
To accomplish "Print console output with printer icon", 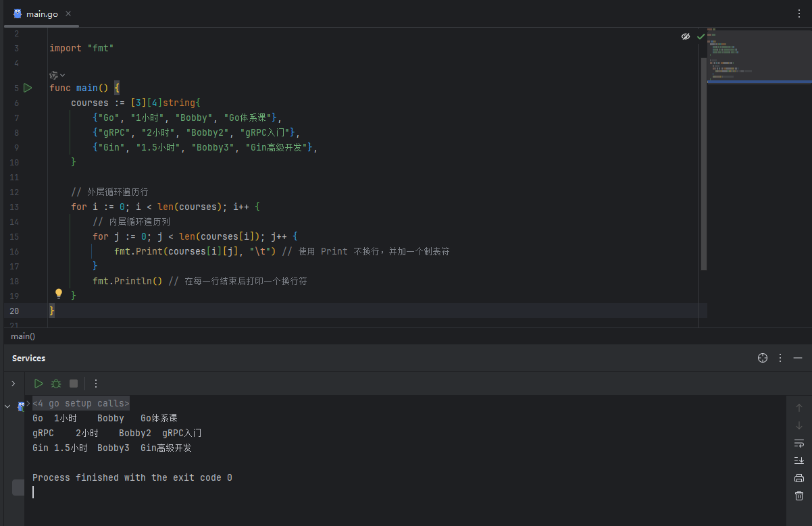I will tap(799, 478).
